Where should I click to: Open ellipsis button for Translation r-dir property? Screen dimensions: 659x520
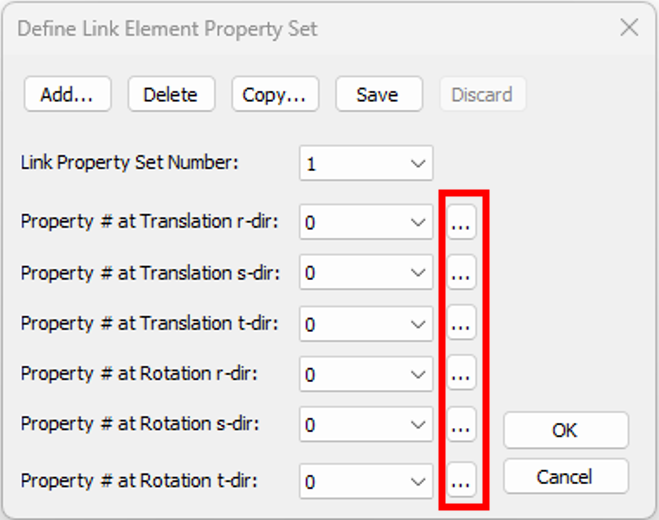click(x=461, y=222)
